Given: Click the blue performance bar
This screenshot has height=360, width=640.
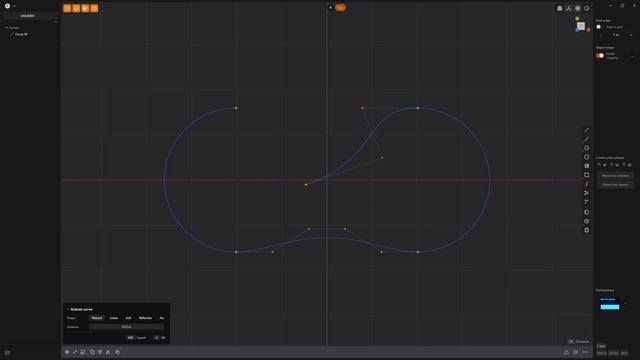Looking at the screenshot, I should point(610,307).
